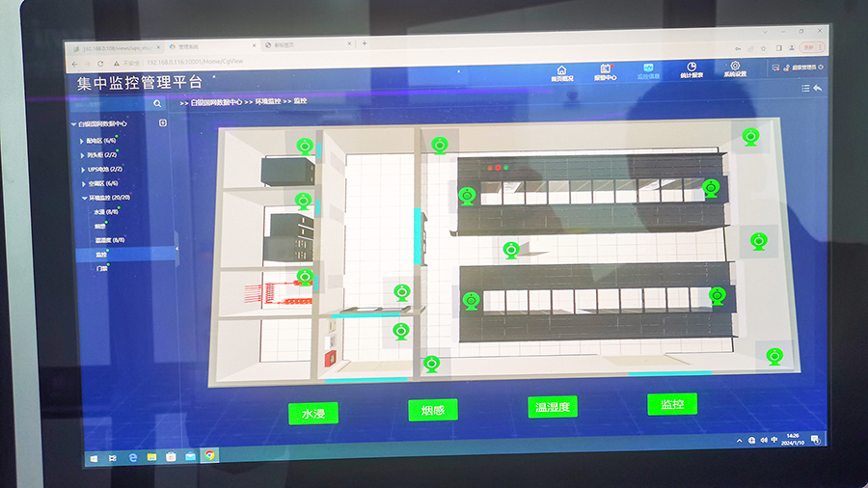Select 门禁 item in the sidebar tree
The image size is (868, 488).
tap(102, 268)
